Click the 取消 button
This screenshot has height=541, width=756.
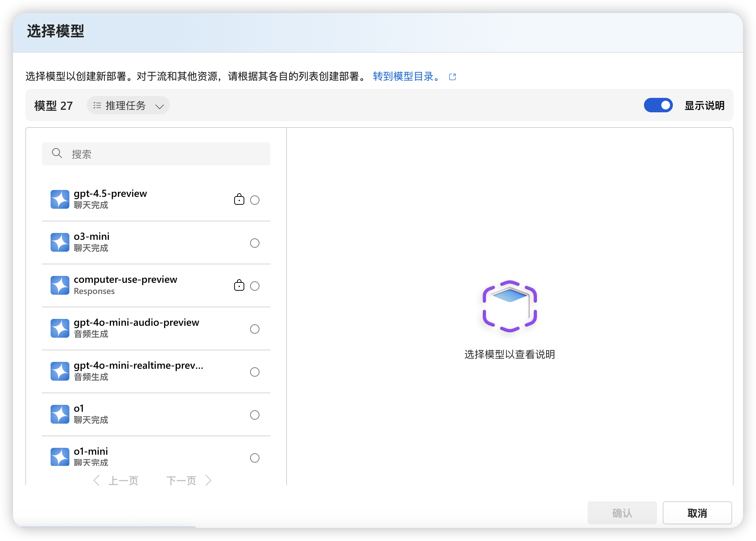[x=697, y=513]
